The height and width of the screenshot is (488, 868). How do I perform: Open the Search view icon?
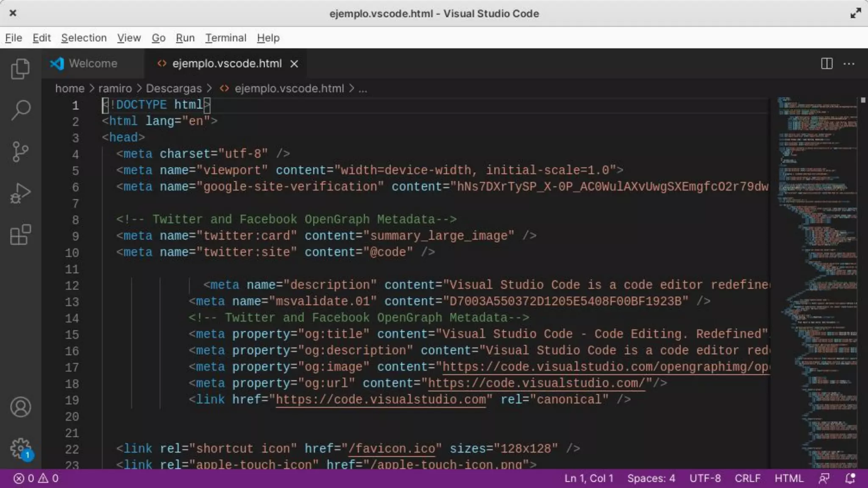pos(20,110)
